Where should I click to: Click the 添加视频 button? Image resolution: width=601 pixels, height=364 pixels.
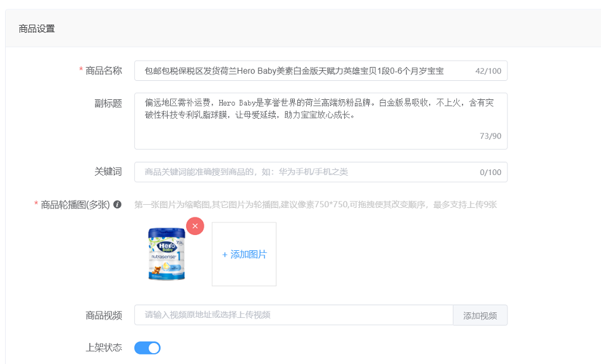(480, 315)
